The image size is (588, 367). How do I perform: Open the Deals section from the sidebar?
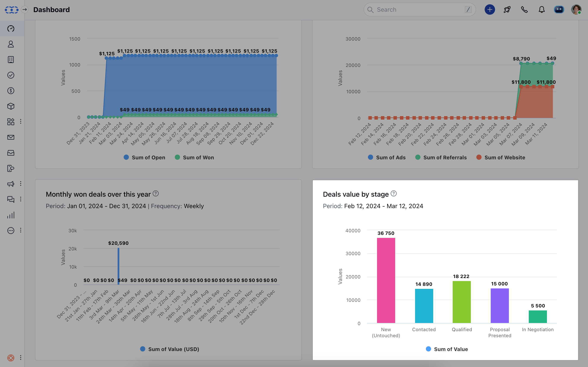coord(11,91)
